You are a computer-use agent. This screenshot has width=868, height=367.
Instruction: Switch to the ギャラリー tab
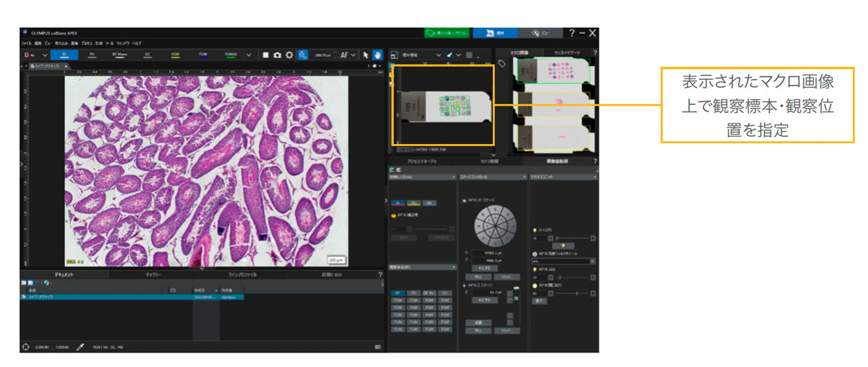click(154, 275)
